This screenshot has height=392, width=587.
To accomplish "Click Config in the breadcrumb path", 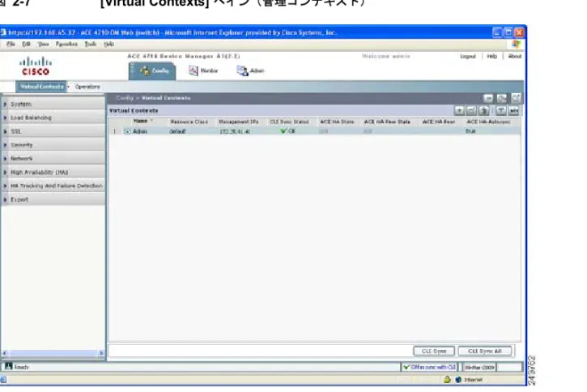I will tap(125, 98).
